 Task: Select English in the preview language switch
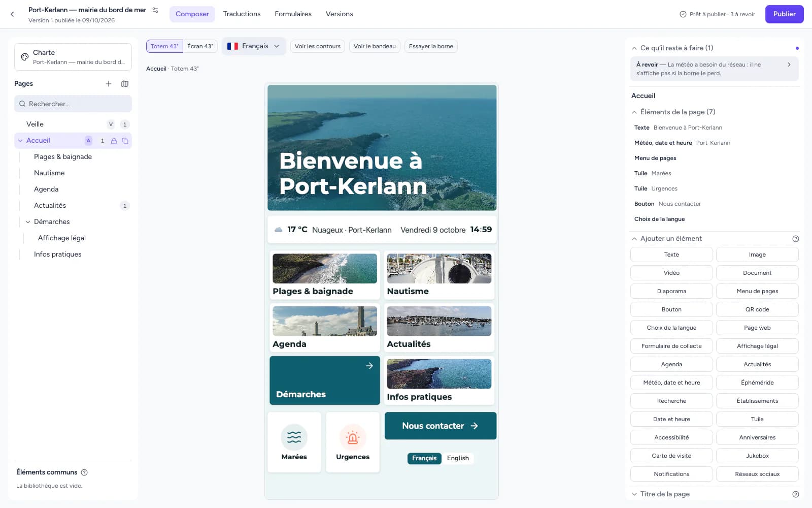(x=458, y=458)
